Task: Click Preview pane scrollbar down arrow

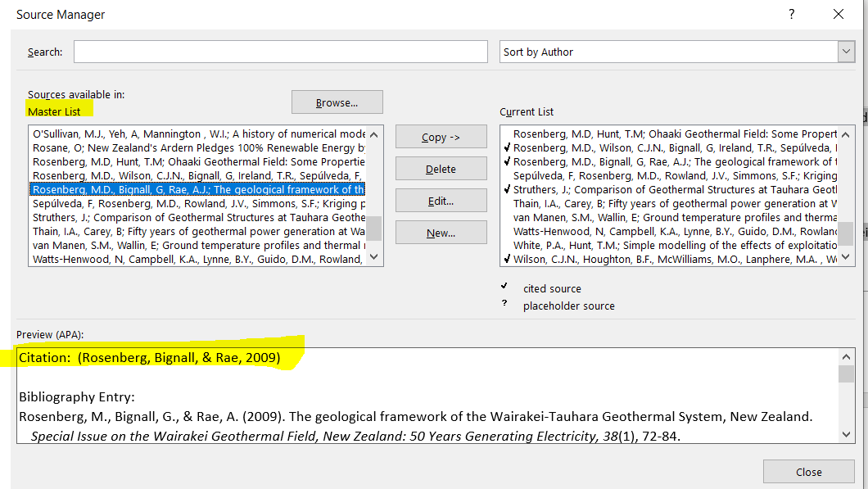Action: coord(846,435)
